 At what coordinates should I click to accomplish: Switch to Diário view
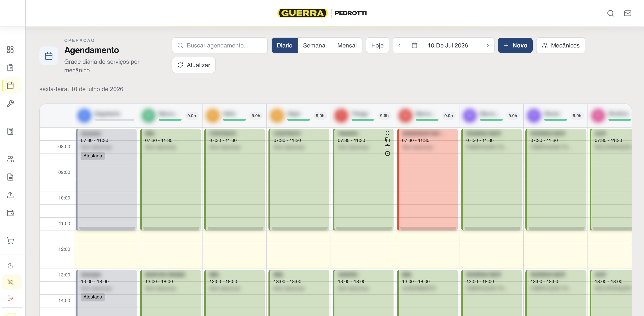coord(284,45)
